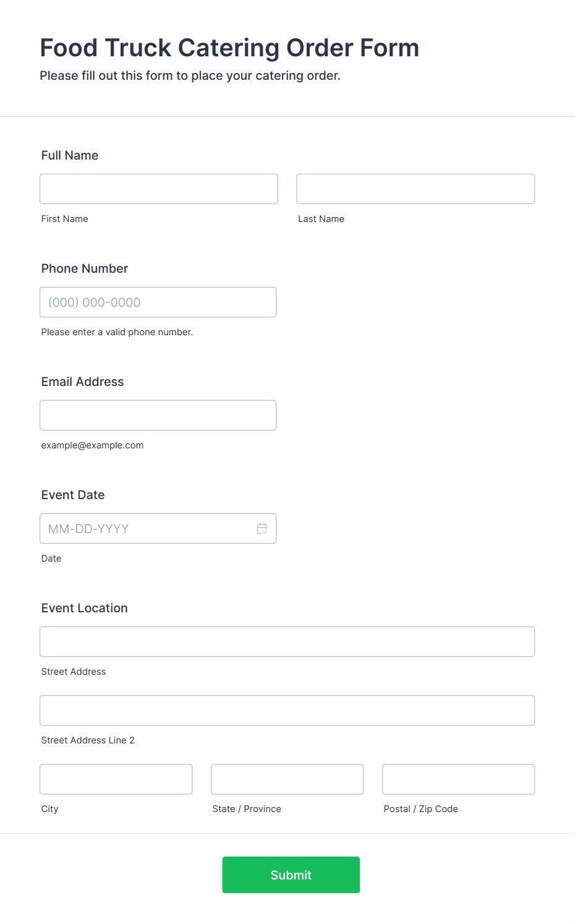Viewport: 575px width, 924px height.
Task: Select the example@example.com hint text
Action: tap(93, 445)
